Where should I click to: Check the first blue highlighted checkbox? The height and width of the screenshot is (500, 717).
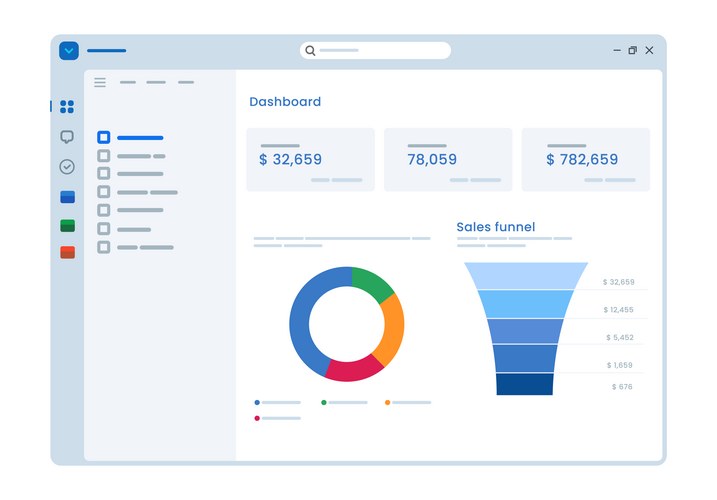(x=103, y=138)
